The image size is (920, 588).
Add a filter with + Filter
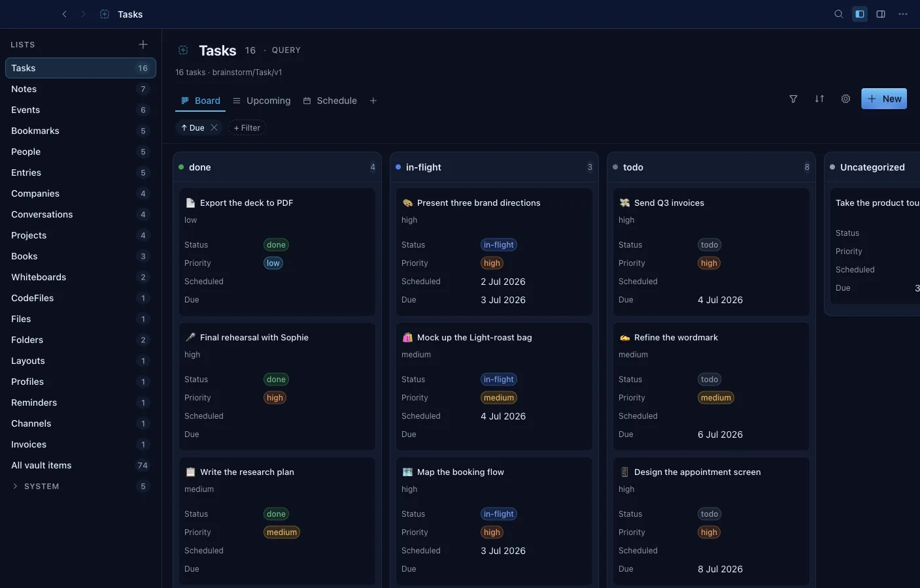247,127
